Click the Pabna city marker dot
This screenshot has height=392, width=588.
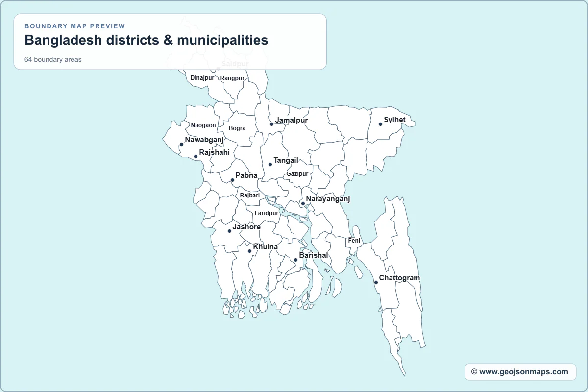tap(232, 180)
